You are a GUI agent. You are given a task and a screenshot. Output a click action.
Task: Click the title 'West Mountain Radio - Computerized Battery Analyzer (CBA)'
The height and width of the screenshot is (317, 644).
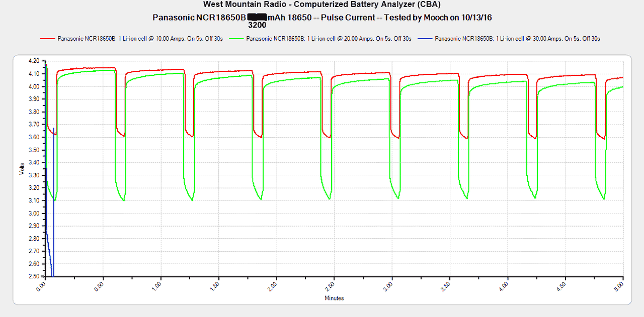[x=322, y=5]
